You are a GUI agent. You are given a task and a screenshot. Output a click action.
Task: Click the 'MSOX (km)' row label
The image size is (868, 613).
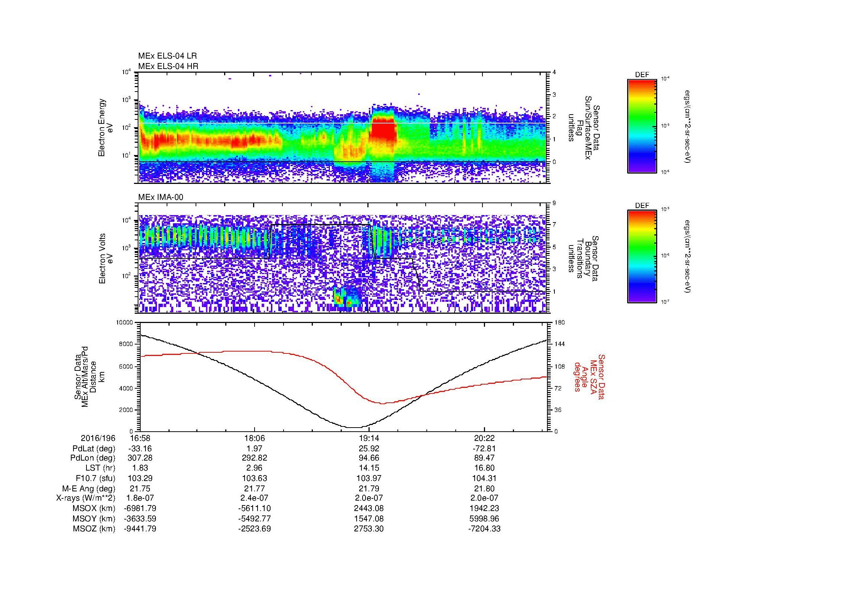click(94, 509)
